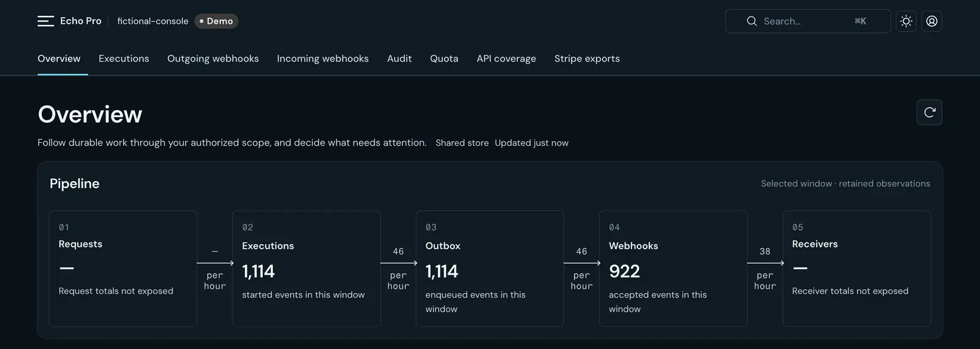
Task: Select the 04 Webhooks pipeline card
Action: 673,269
